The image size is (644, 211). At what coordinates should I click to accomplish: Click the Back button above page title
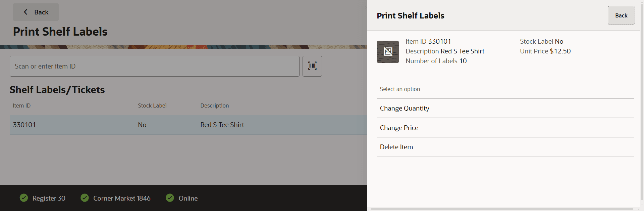[x=36, y=12]
